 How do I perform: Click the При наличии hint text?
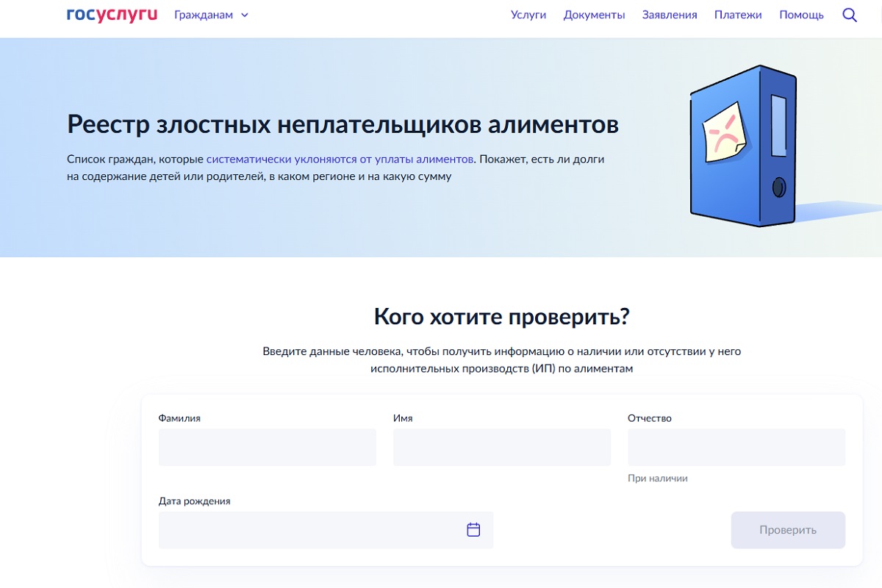point(657,478)
